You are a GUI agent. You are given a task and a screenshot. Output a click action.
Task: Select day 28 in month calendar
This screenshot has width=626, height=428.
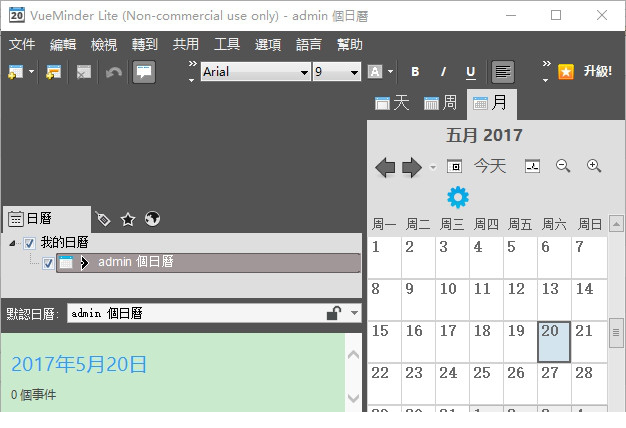(589, 384)
